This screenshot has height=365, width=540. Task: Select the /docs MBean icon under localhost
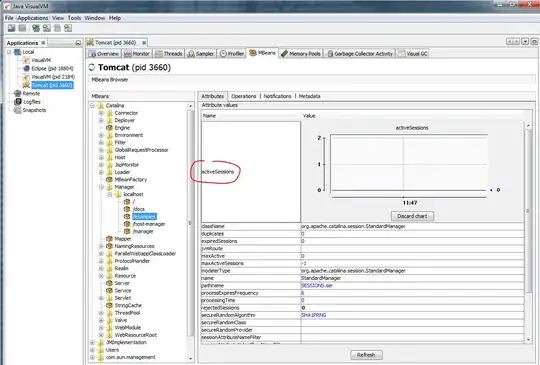[127, 209]
